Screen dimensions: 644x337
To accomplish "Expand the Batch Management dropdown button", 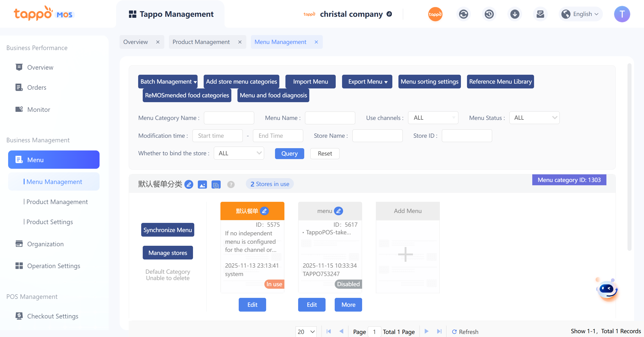I will [x=168, y=82].
